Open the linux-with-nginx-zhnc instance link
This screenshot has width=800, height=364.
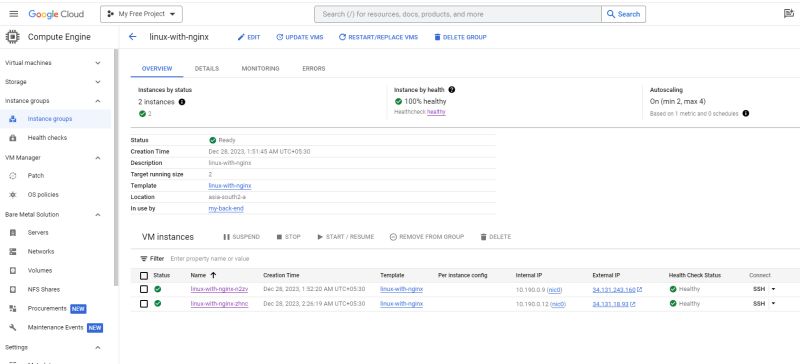coord(219,304)
